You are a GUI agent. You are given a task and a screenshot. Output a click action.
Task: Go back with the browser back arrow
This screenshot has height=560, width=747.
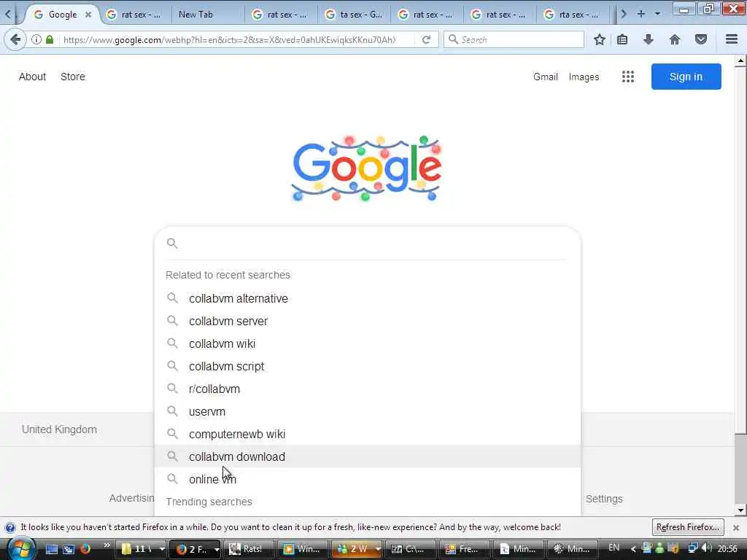15,39
